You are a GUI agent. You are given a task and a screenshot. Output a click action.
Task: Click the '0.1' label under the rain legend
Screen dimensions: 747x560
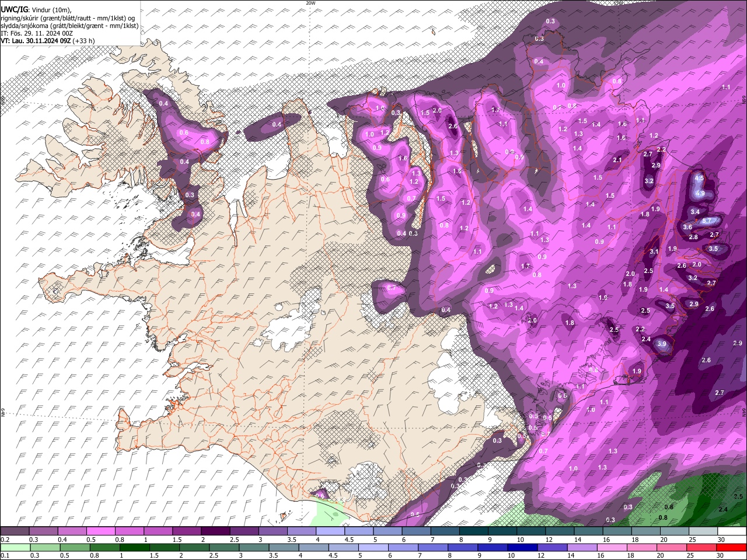coord(5,555)
